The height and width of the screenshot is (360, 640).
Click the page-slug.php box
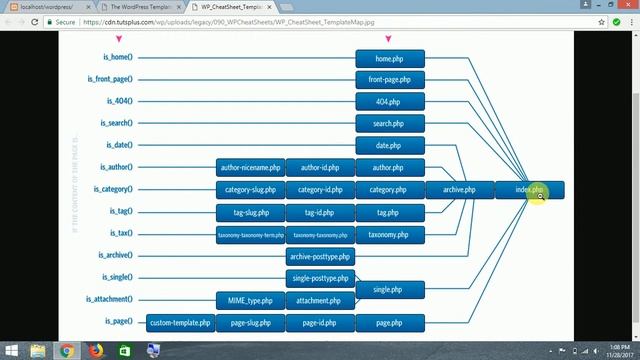[x=250, y=323]
